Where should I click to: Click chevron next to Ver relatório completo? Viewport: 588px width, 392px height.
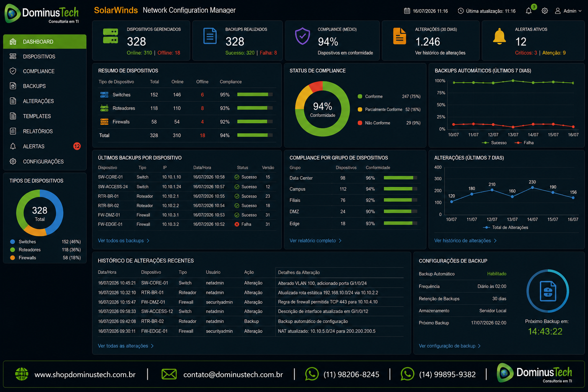click(x=340, y=241)
